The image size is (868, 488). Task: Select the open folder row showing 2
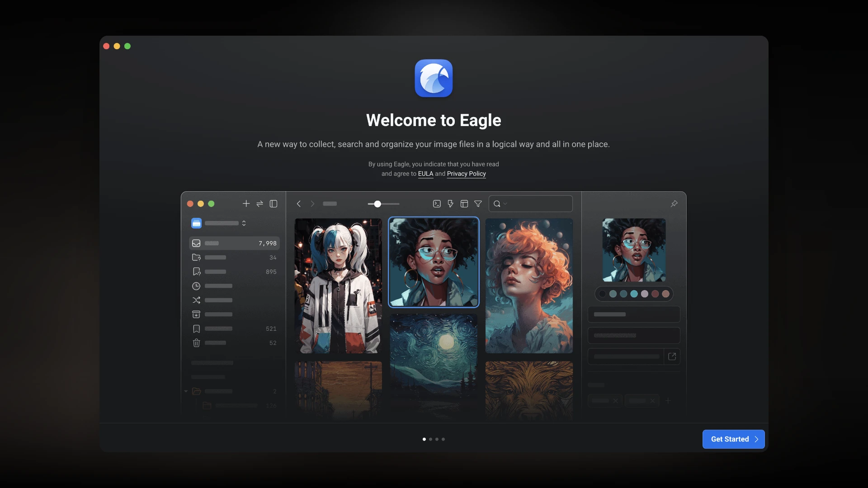[234, 391]
